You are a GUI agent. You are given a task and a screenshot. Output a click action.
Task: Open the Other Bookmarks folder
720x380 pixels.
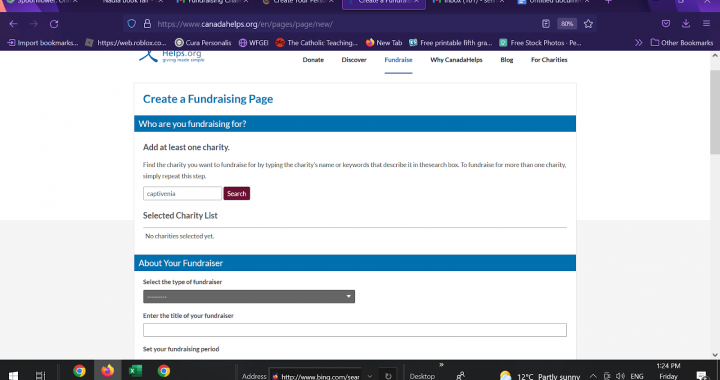[x=682, y=43]
